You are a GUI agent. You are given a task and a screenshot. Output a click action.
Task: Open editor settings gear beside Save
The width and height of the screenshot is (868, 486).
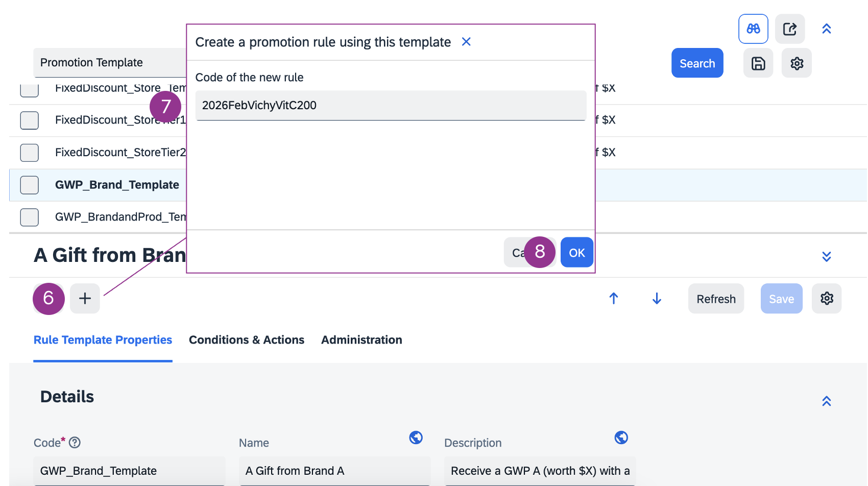827,299
